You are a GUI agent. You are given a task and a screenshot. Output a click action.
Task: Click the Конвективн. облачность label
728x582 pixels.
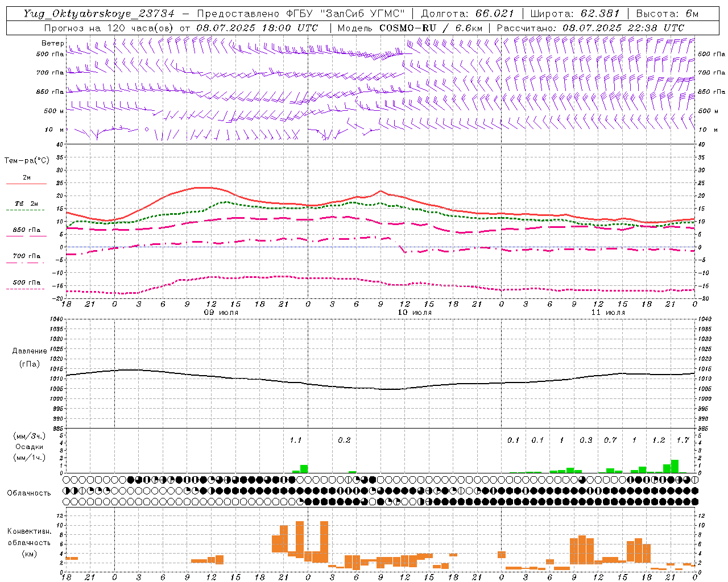(30, 537)
